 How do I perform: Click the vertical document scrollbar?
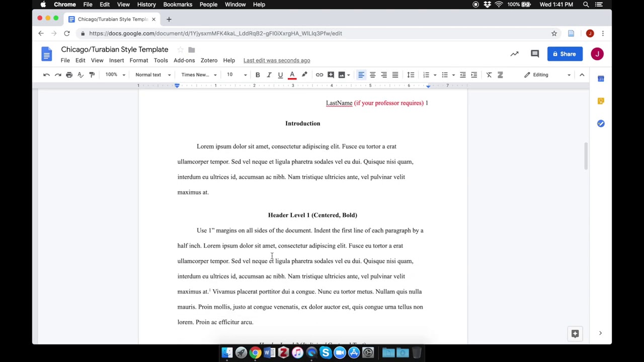(x=586, y=156)
